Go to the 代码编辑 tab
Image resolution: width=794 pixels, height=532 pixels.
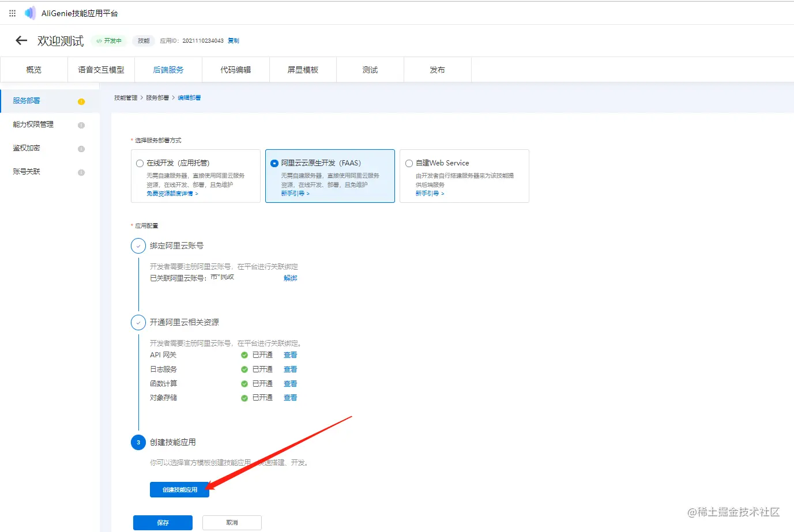236,70
